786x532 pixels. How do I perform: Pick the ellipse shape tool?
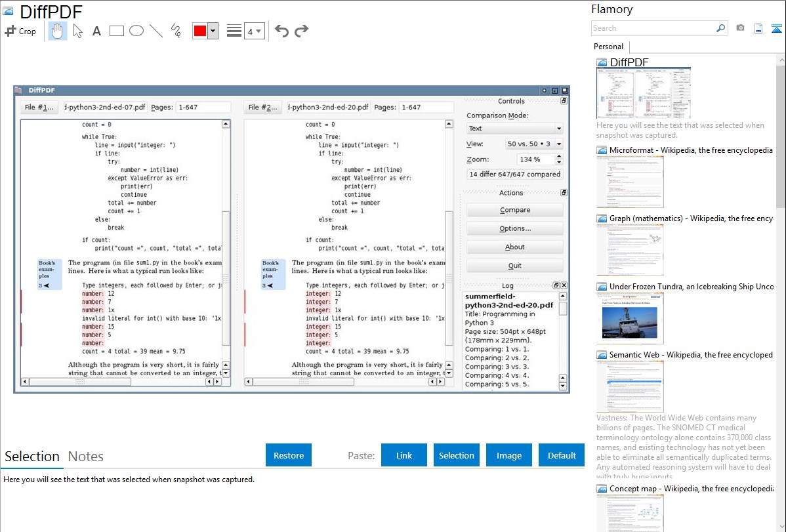click(x=136, y=31)
